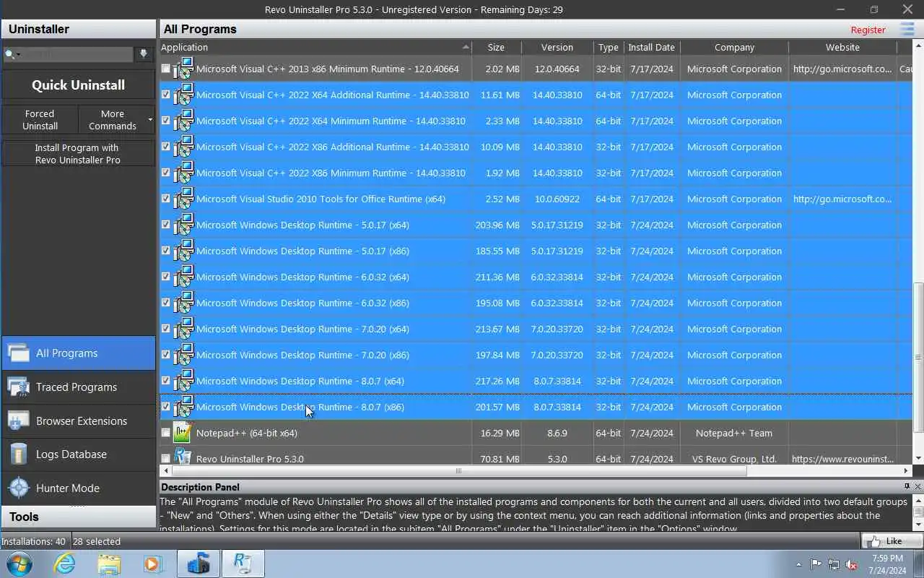Click icon of Windows Desktop Runtime 5.0.17 (x64)
Image resolution: width=924 pixels, height=578 pixels.
183,225
